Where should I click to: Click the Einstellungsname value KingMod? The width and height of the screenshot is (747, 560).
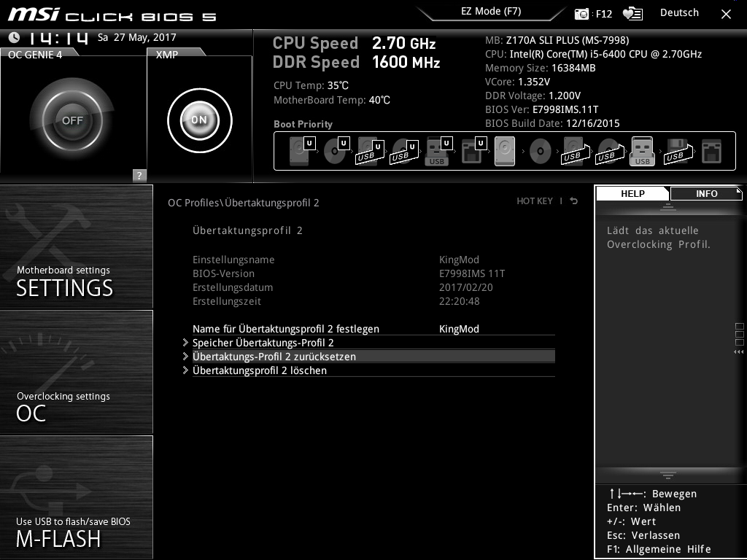tap(459, 260)
